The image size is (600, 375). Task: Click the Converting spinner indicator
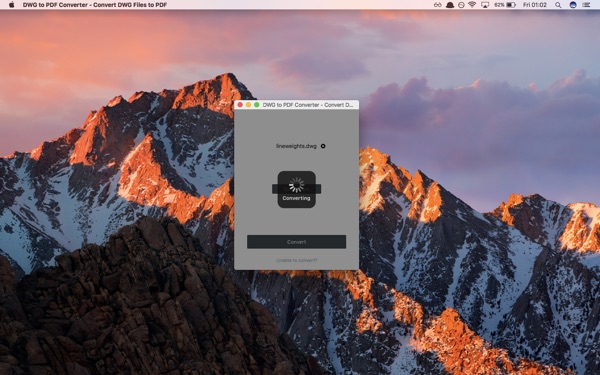click(x=297, y=189)
